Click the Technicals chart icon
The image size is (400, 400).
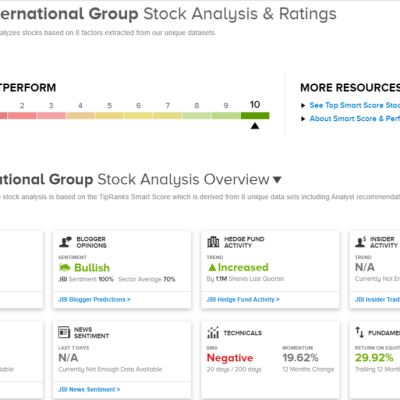click(213, 332)
